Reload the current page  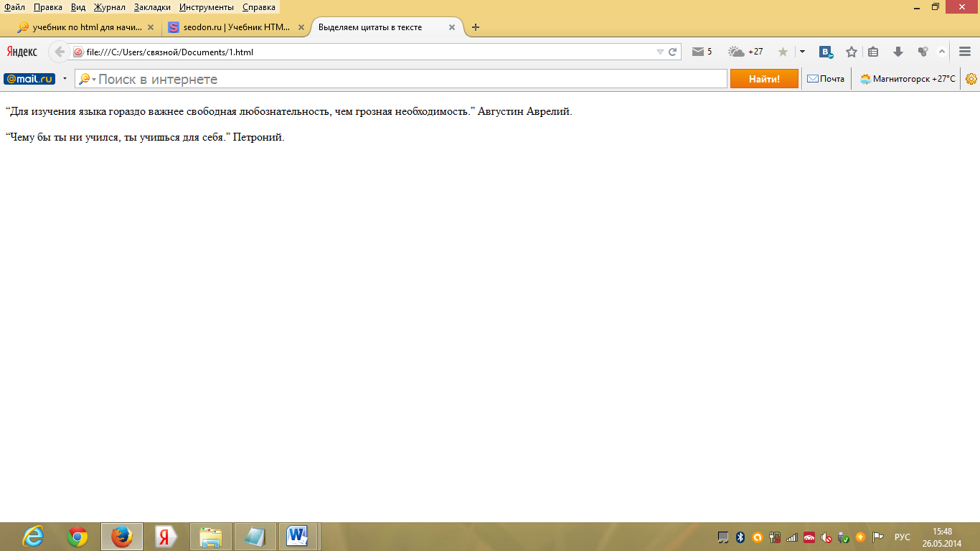click(x=673, y=52)
